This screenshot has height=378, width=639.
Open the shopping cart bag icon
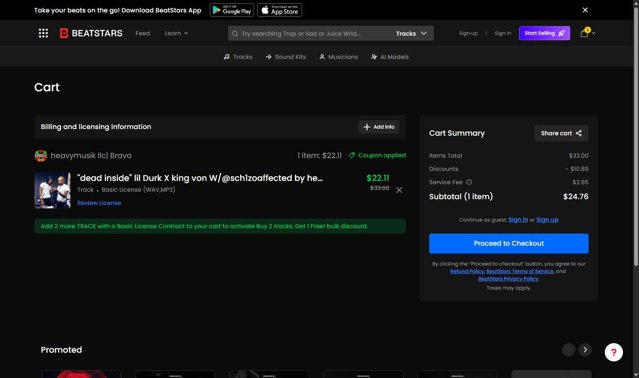584,33
